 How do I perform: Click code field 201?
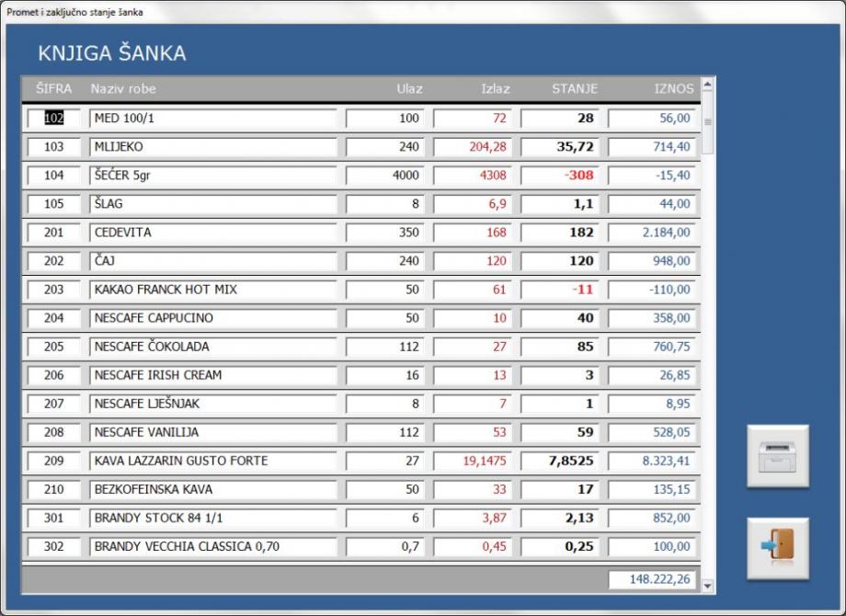[53, 233]
